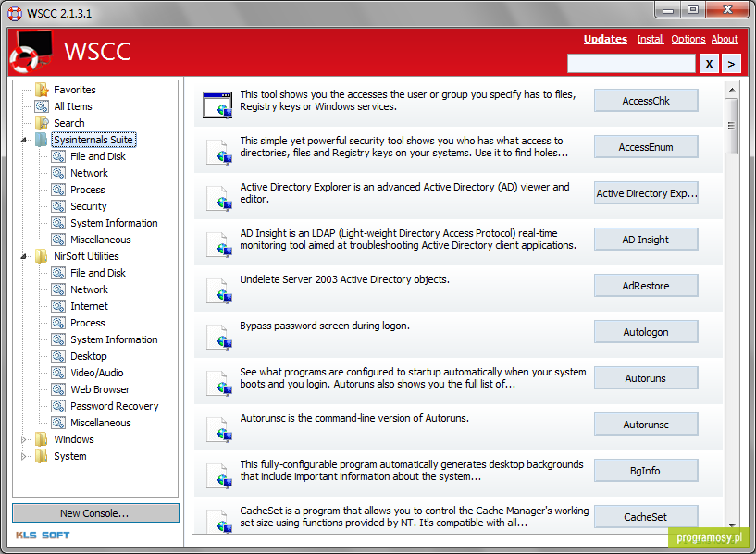Launch Autorunsc button
This screenshot has width=756, height=554.
[646, 425]
